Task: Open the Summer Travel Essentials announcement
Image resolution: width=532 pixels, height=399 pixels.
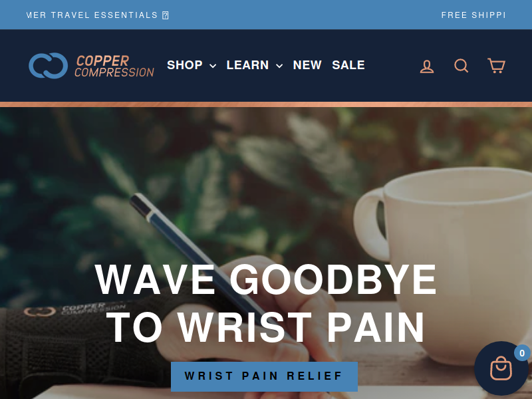Action: [92, 15]
